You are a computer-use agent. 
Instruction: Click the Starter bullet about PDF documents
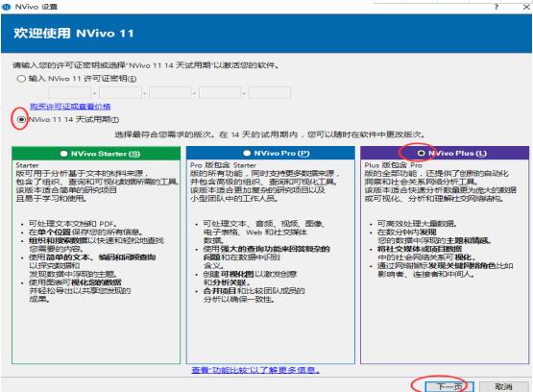[x=73, y=224]
